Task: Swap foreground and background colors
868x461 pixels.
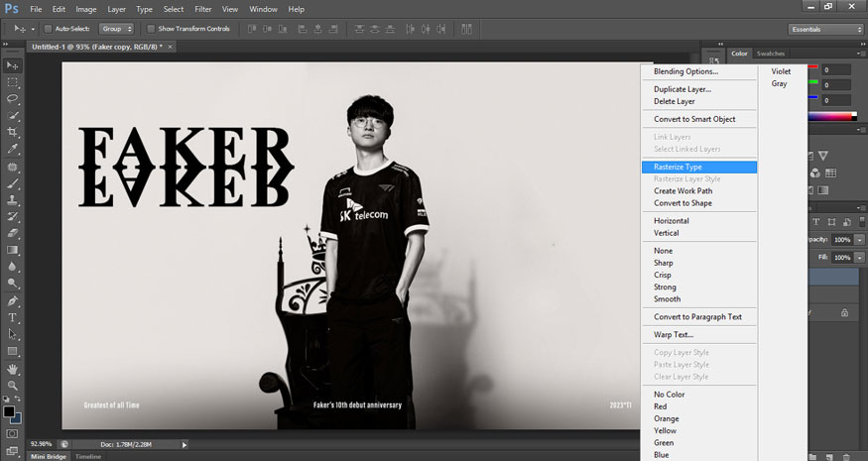Action: click(18, 399)
